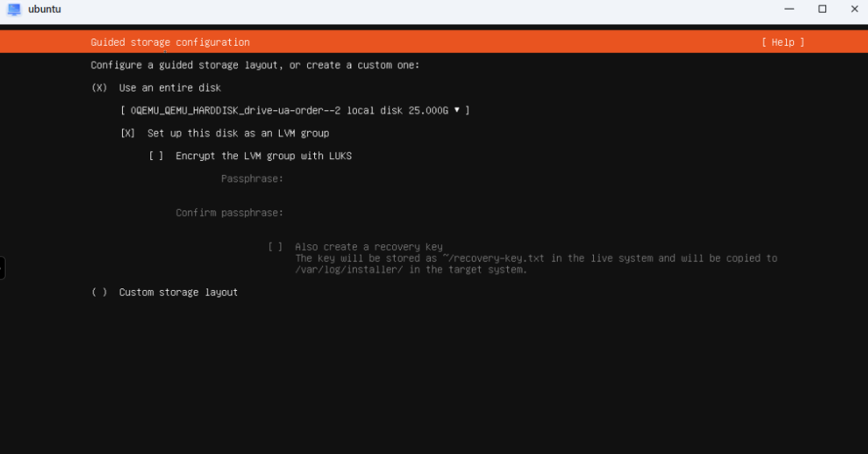Click the "Custom storage layout" label text
Image resolution: width=868 pixels, height=454 pixels.
[x=178, y=292]
